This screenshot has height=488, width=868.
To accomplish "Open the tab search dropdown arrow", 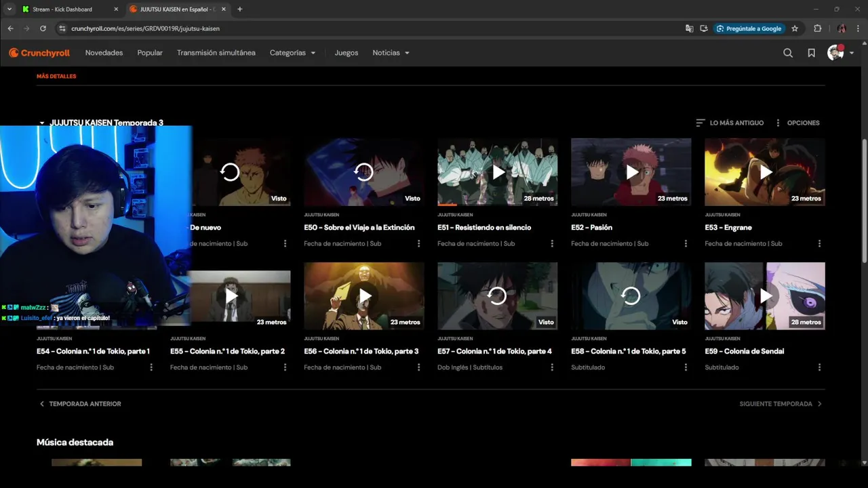I will tap(9, 9).
